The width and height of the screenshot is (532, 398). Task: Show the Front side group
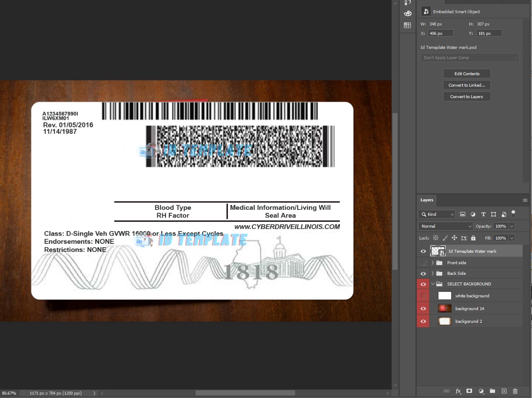pos(423,263)
